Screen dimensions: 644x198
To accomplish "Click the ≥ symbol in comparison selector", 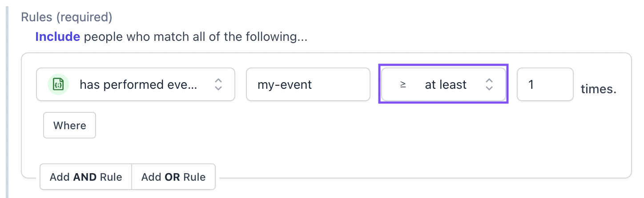I will click(403, 84).
